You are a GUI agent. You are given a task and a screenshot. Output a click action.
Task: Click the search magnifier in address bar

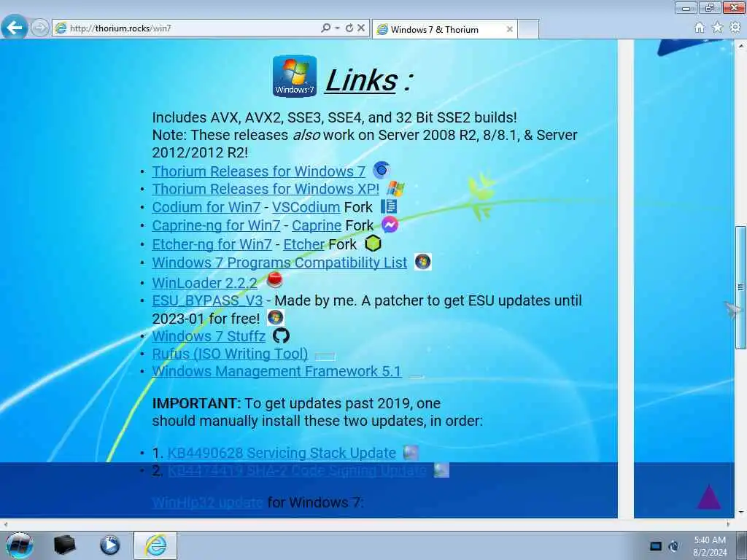(x=325, y=28)
